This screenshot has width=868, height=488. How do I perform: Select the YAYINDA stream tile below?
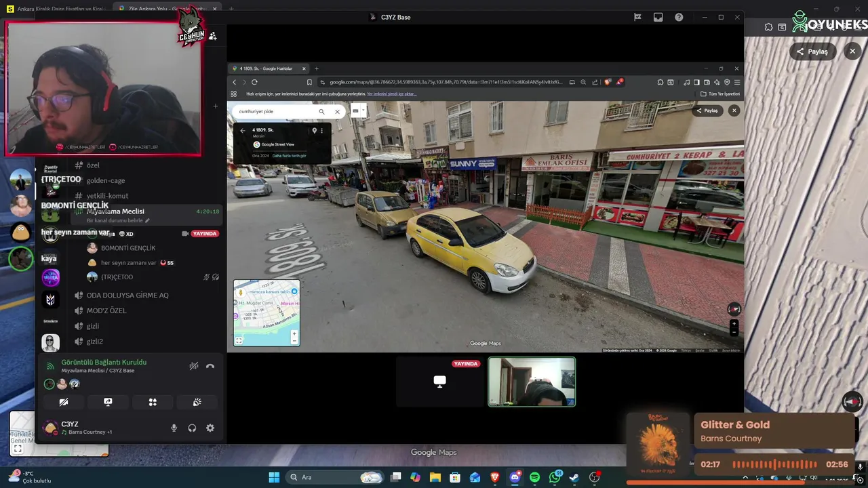point(440,382)
